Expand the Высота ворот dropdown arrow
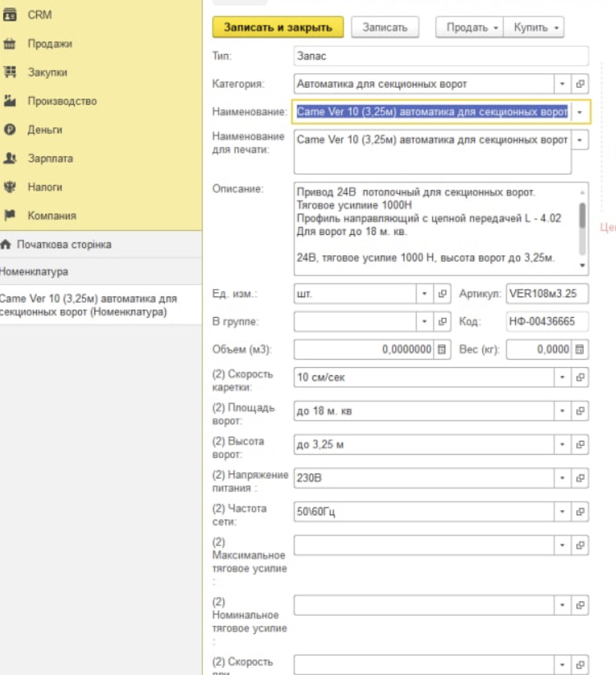Screen dimensions: 616x675 (x=562, y=444)
